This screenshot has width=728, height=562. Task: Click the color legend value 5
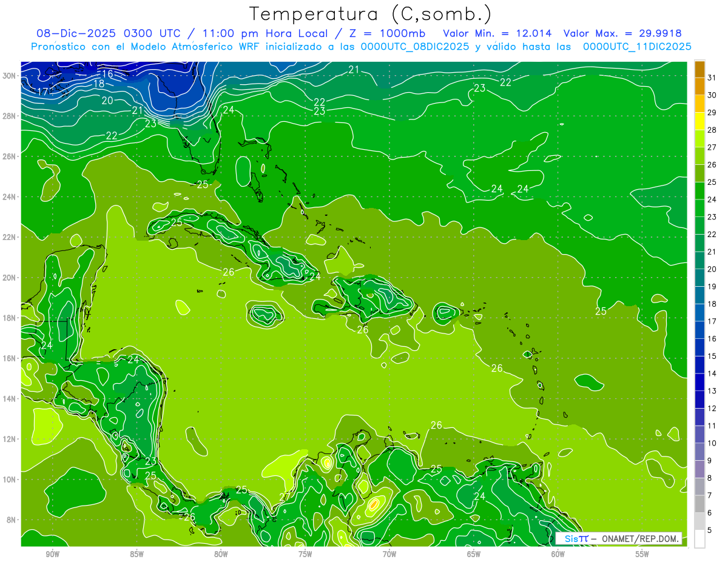coord(710,530)
